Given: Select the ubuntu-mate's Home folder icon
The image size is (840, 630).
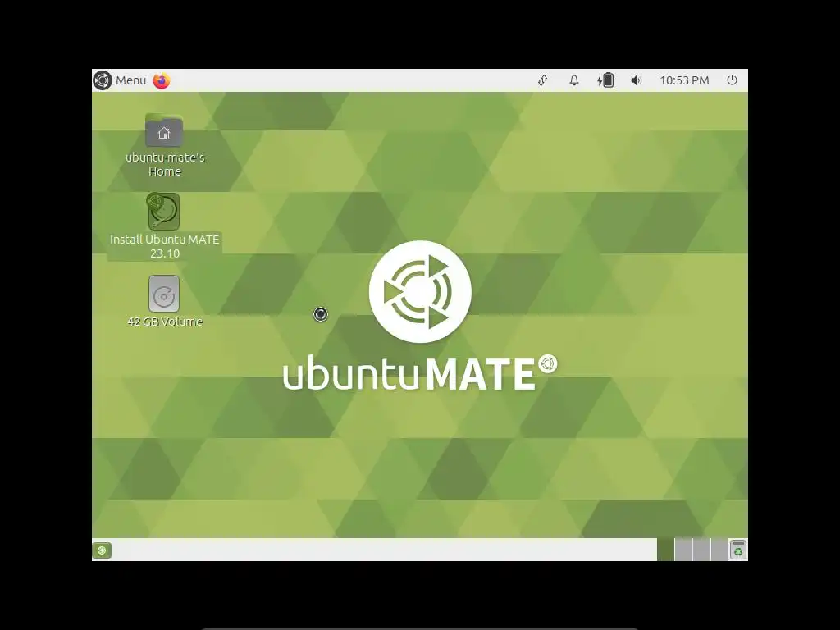Looking at the screenshot, I should (164, 130).
